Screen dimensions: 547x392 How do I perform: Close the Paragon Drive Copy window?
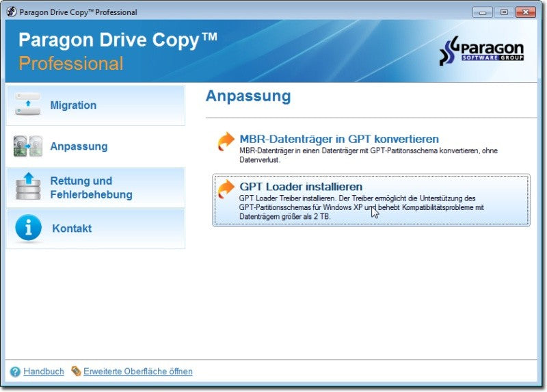[x=525, y=12]
